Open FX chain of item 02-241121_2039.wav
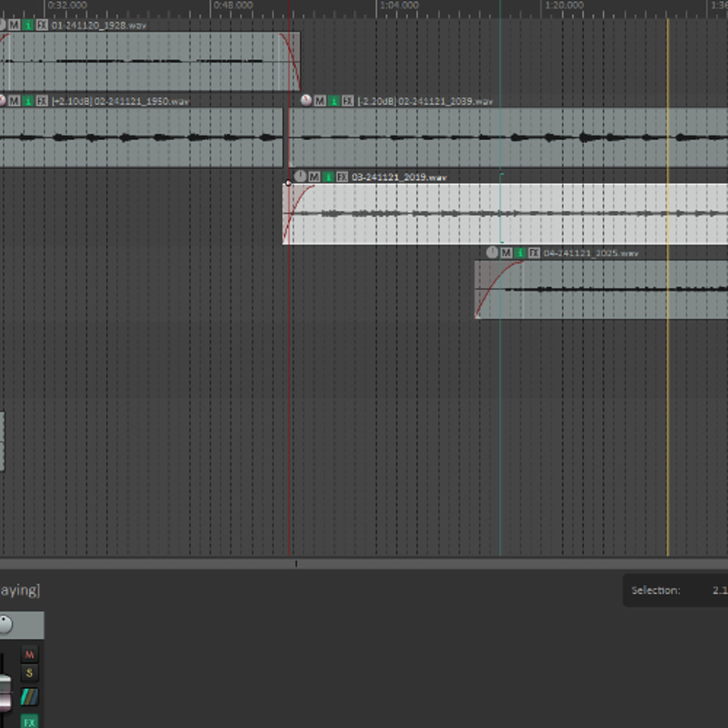This screenshot has width=728, height=728. [348, 100]
